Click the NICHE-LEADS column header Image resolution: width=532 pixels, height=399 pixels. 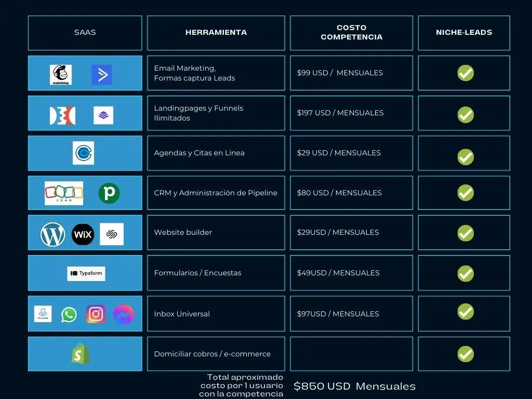[464, 33]
